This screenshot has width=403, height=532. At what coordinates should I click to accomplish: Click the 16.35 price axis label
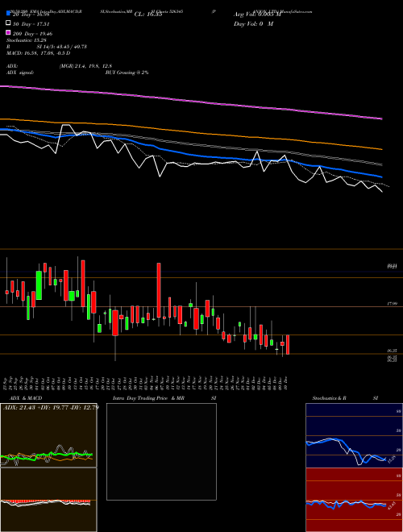tap(393, 351)
